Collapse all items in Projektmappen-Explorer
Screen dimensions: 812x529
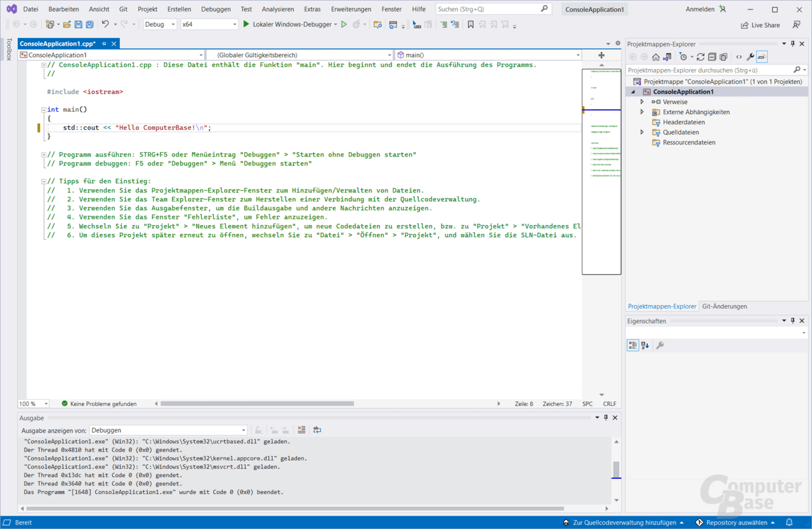[x=712, y=57]
